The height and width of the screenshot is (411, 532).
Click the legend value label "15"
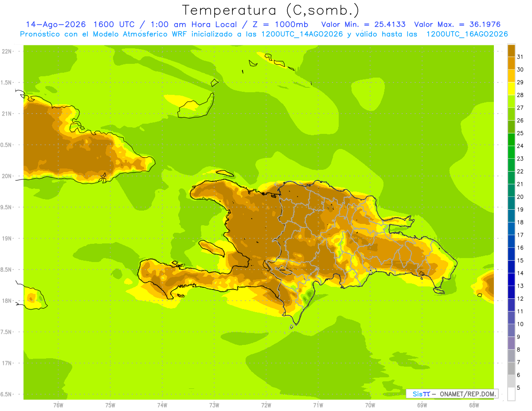tap(520, 260)
